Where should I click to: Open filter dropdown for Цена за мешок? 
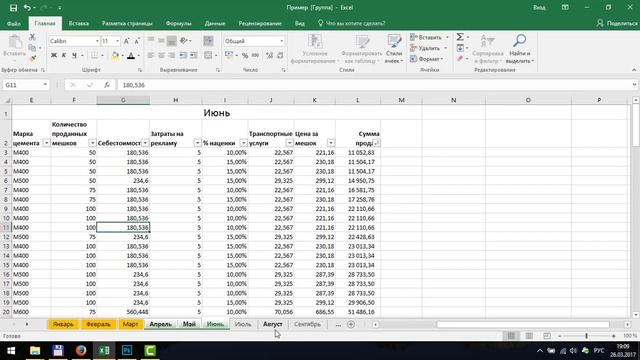pos(331,143)
